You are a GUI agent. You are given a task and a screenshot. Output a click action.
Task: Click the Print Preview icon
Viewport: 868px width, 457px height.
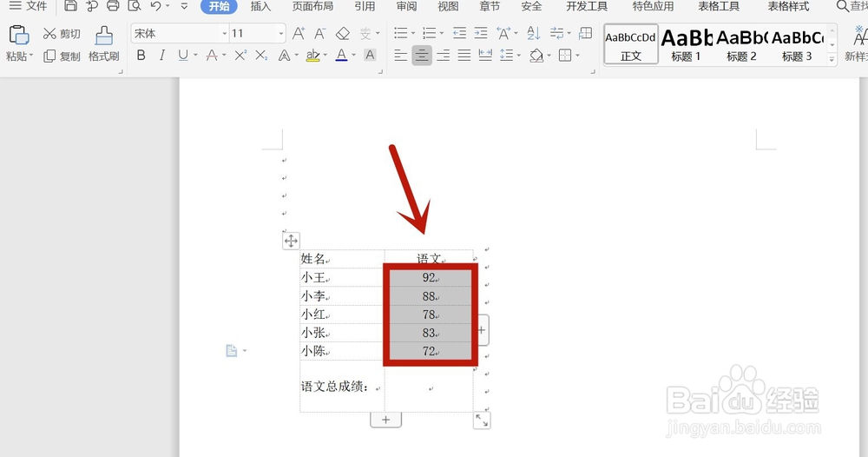[134, 6]
